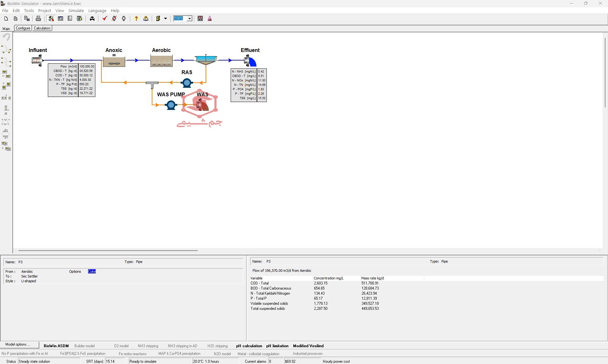This screenshot has height=364, width=608.
Task: Click the Album window icon
Action: pos(61,19)
